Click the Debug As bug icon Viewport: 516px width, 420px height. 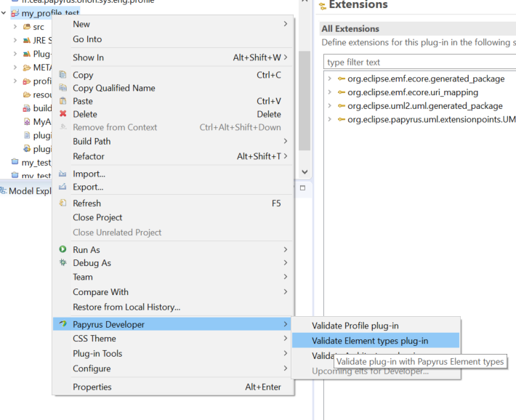63,262
